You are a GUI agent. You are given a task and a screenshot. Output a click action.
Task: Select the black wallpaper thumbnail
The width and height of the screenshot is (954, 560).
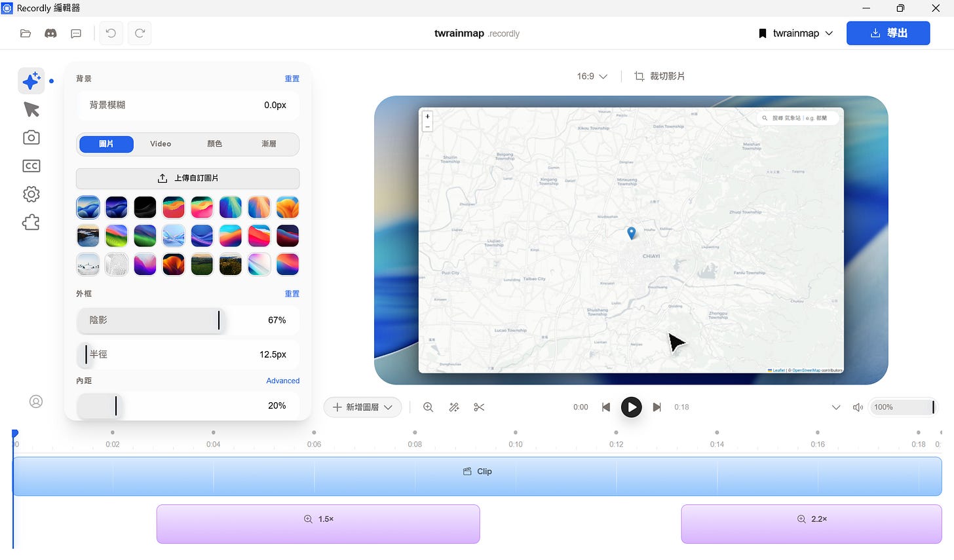click(x=145, y=208)
